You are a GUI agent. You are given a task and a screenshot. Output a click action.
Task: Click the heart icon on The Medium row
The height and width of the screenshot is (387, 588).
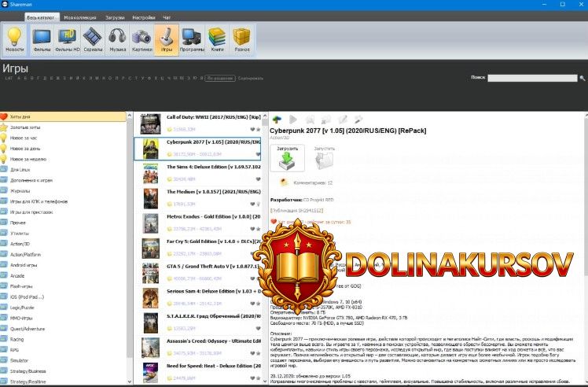click(x=252, y=204)
